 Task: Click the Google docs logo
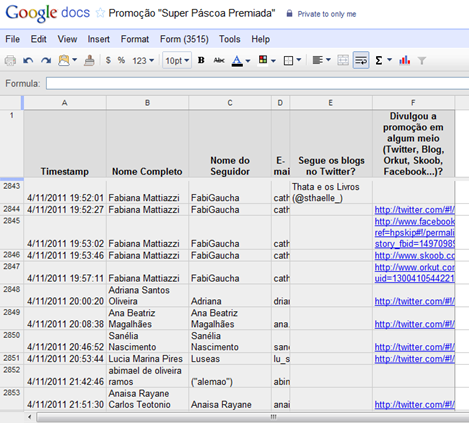(x=48, y=13)
